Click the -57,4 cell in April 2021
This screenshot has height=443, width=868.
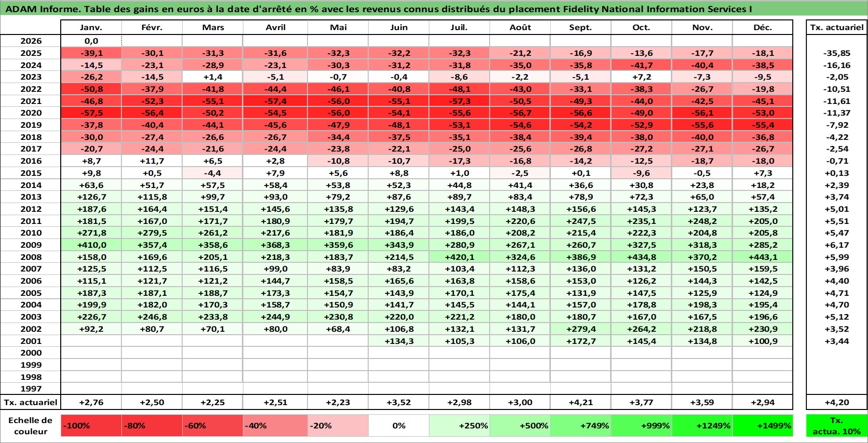click(275, 101)
